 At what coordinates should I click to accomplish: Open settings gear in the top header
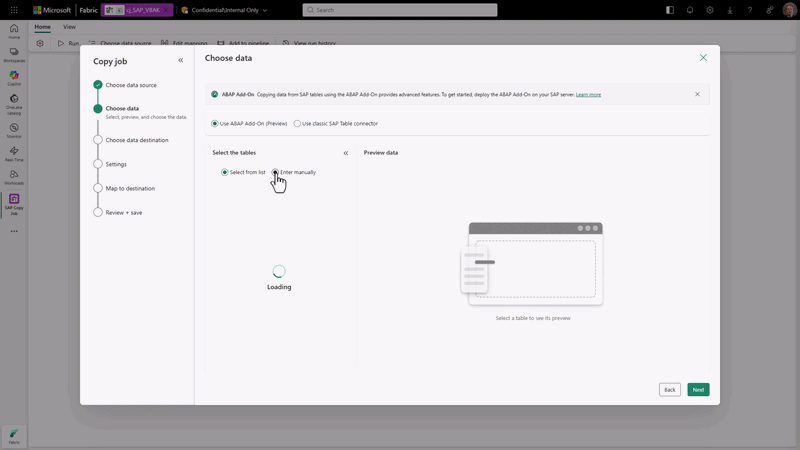coord(710,10)
